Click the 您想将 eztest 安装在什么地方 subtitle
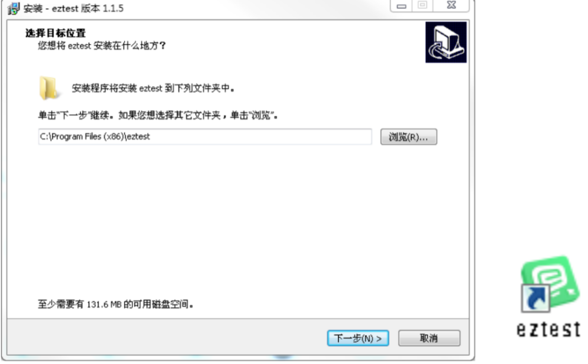The image size is (588, 364). pyautogui.click(x=102, y=46)
